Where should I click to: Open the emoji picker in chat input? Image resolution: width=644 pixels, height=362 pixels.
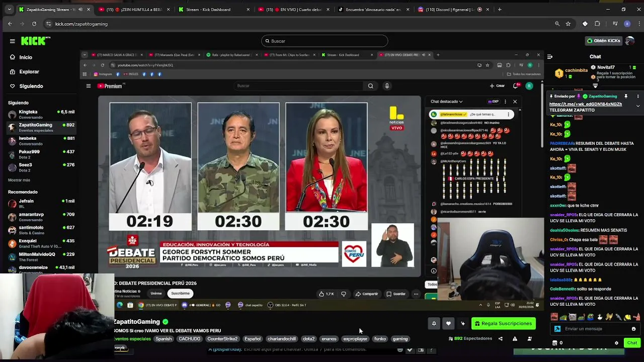(633, 329)
